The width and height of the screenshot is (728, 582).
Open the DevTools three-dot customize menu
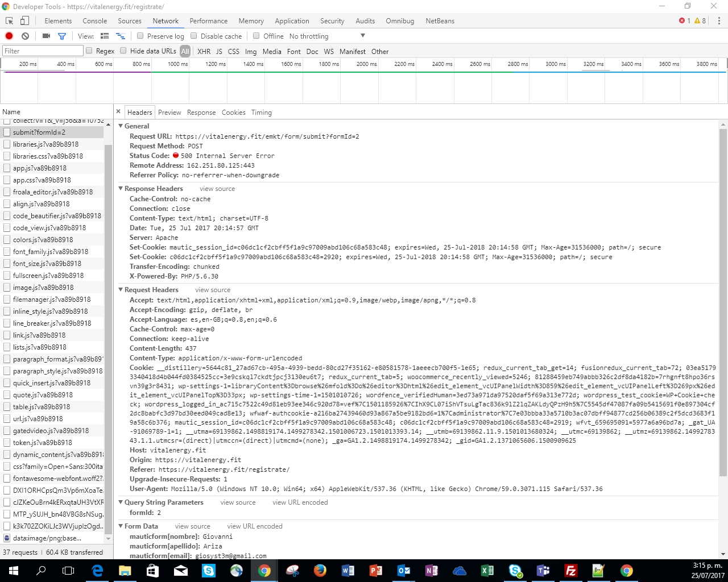(x=719, y=21)
